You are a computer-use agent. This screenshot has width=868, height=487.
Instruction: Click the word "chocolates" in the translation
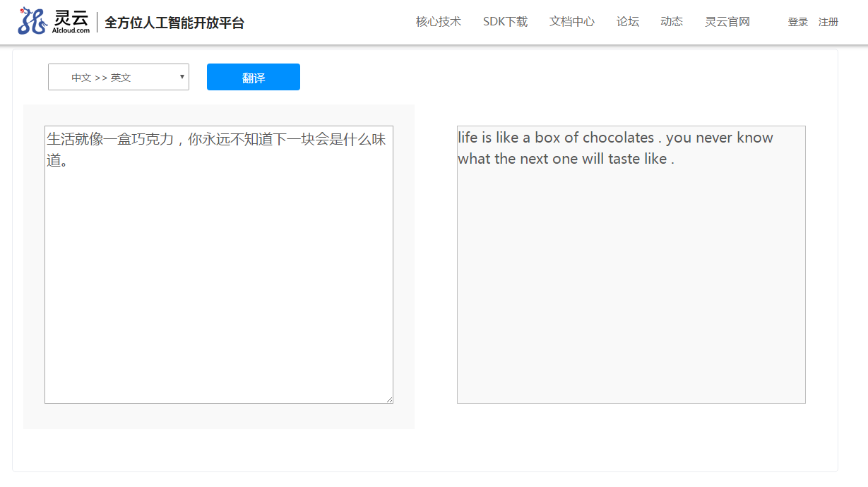pyautogui.click(x=618, y=138)
